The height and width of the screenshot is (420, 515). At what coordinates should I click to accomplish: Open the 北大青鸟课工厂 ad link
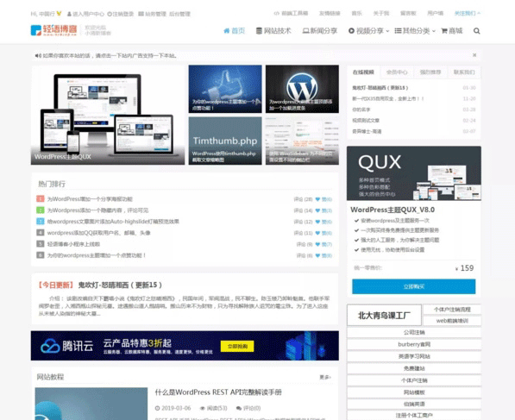tap(384, 316)
